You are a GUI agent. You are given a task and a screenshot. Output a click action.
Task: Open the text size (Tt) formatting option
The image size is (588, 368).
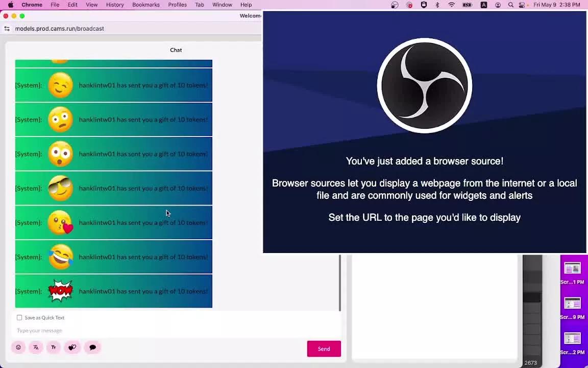54,348
